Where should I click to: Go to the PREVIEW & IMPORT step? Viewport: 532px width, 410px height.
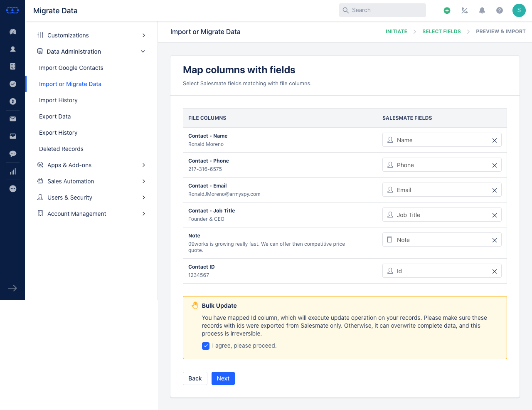501,32
